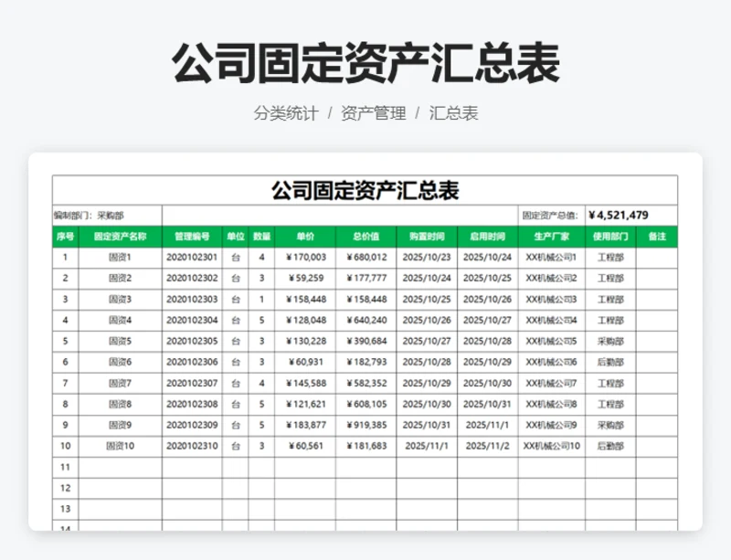Click the 固定资产总值 label cell
Viewport: 731px width, 560px height.
pos(552,216)
